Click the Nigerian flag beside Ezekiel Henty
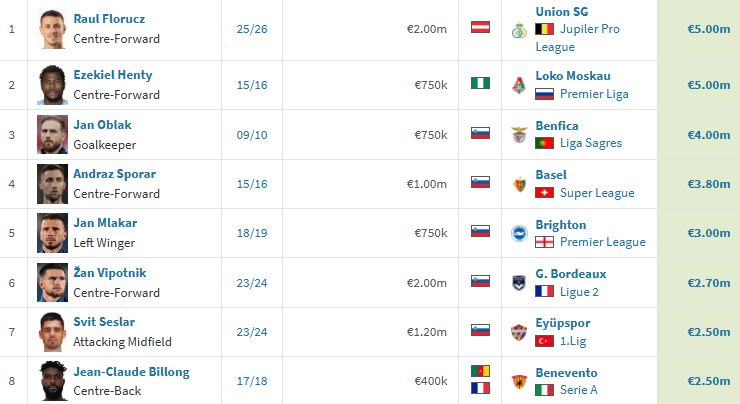This screenshot has height=404, width=740. pyautogui.click(x=480, y=83)
